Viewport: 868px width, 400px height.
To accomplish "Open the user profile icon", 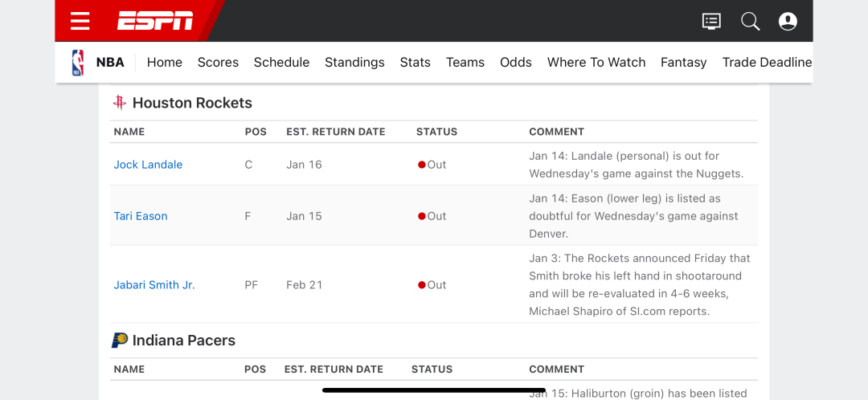I will click(788, 22).
